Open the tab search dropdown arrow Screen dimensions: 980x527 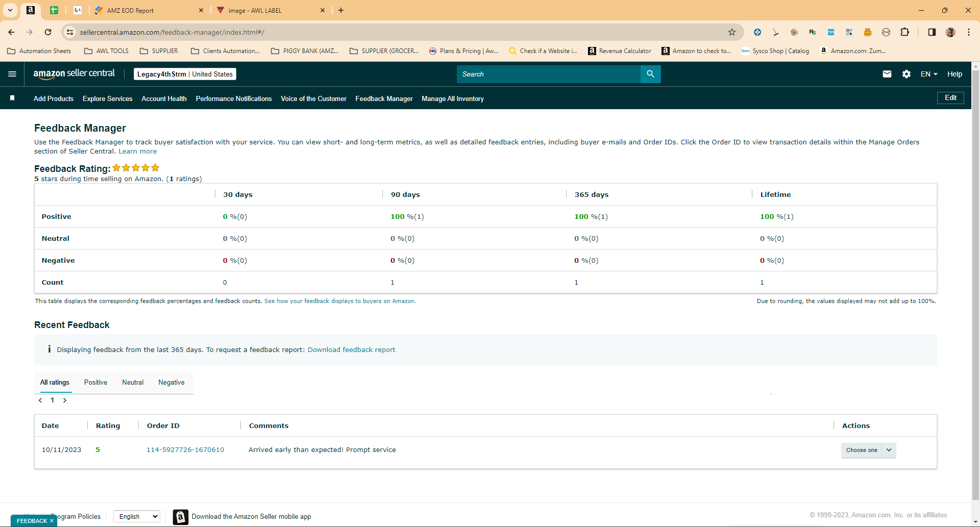(x=10, y=10)
